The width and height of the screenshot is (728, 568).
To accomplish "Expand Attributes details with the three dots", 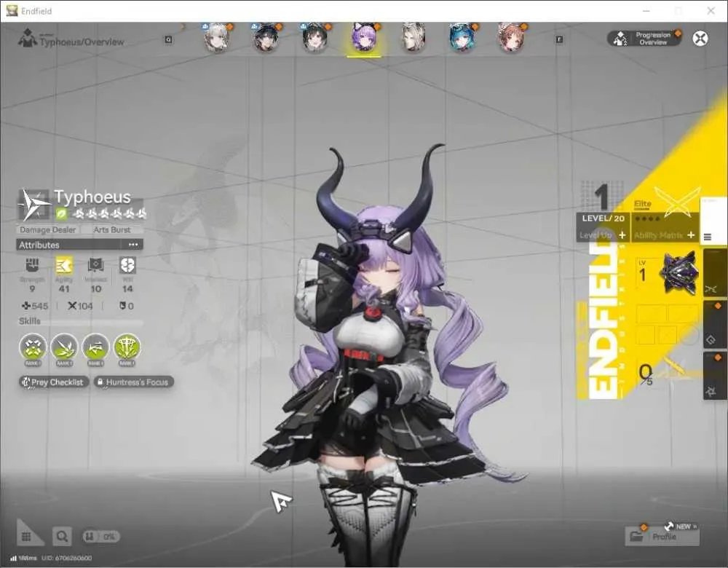I will pyautogui.click(x=133, y=245).
